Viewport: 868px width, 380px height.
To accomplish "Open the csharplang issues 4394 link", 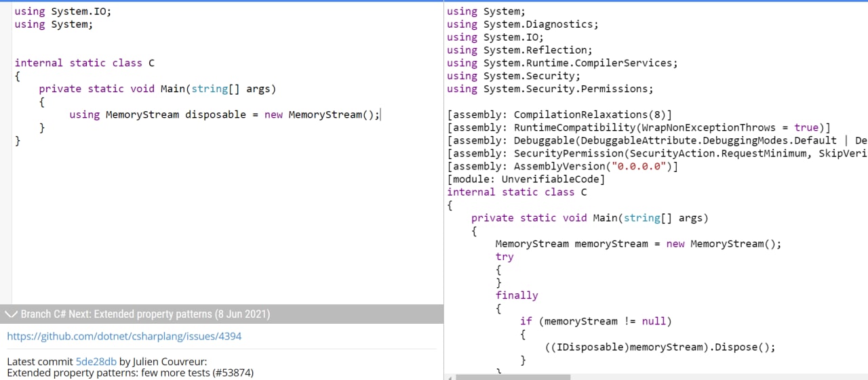I will pyautogui.click(x=124, y=336).
